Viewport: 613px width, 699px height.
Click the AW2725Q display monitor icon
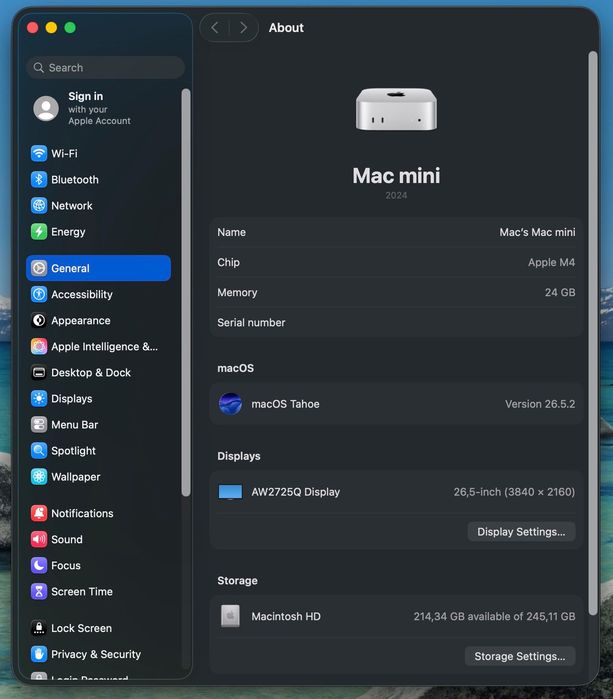click(230, 492)
